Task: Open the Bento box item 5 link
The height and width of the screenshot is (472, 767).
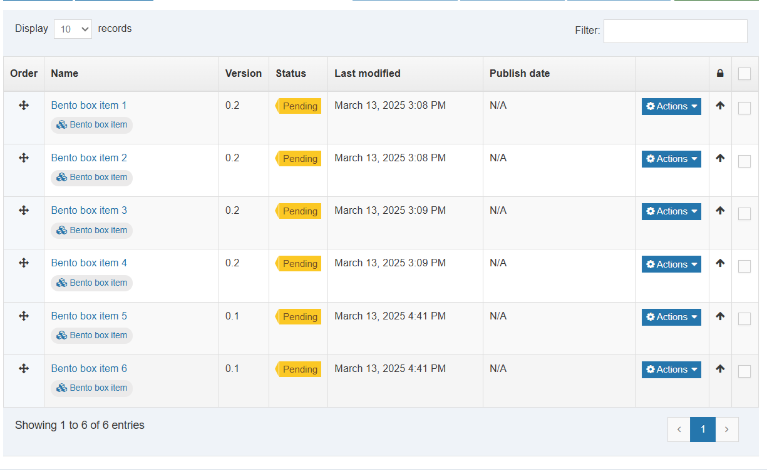Action: [x=89, y=316]
